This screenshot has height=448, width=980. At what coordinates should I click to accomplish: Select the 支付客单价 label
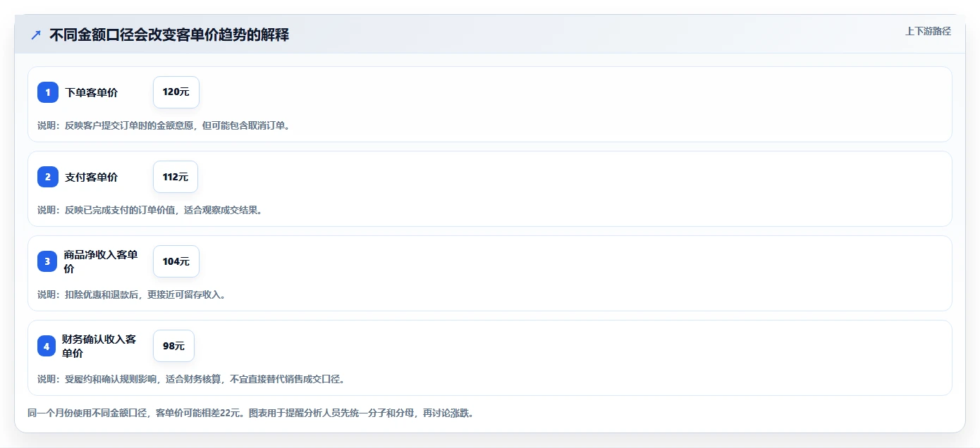[92, 177]
